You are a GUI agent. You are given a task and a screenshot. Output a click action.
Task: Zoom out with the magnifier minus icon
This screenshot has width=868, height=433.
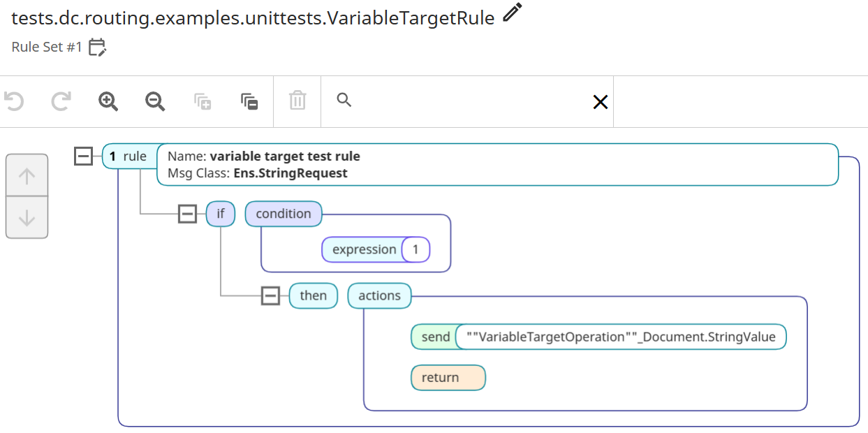point(155,101)
